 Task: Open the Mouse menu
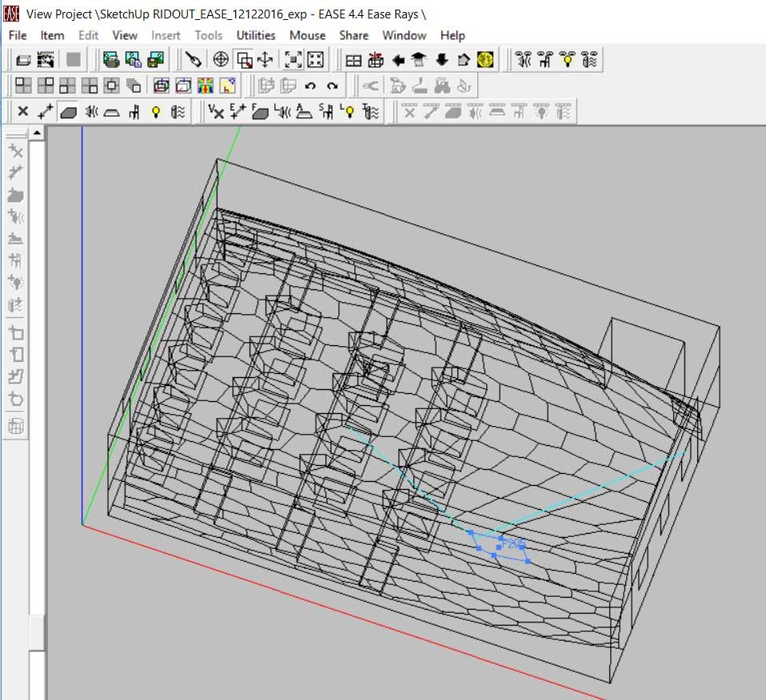tap(307, 35)
